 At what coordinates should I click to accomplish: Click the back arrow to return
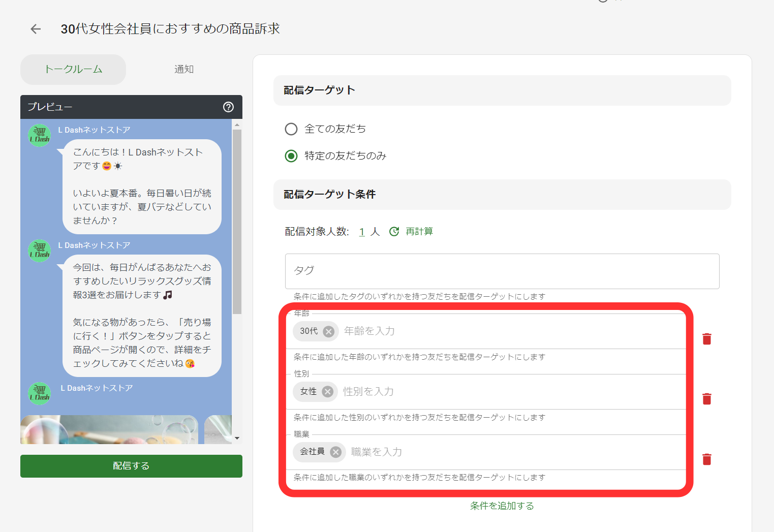click(35, 29)
